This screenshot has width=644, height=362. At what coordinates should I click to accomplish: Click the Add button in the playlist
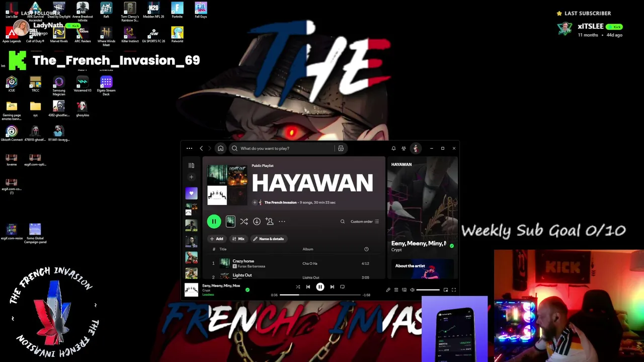coord(216,239)
